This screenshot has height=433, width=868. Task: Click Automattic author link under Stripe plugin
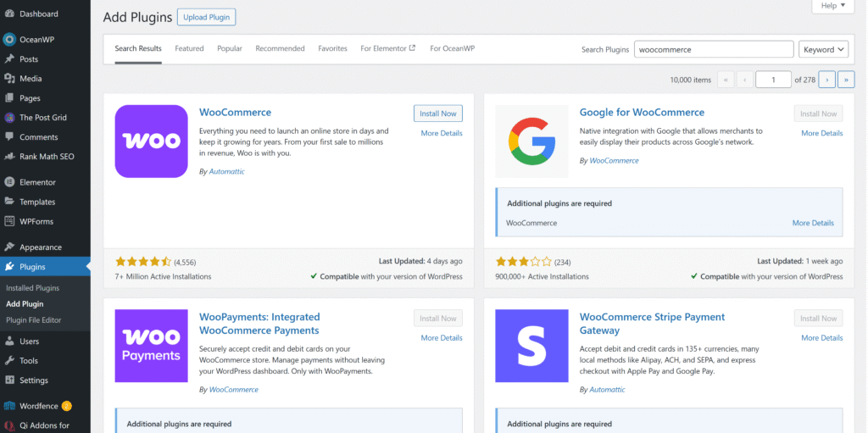coord(607,390)
